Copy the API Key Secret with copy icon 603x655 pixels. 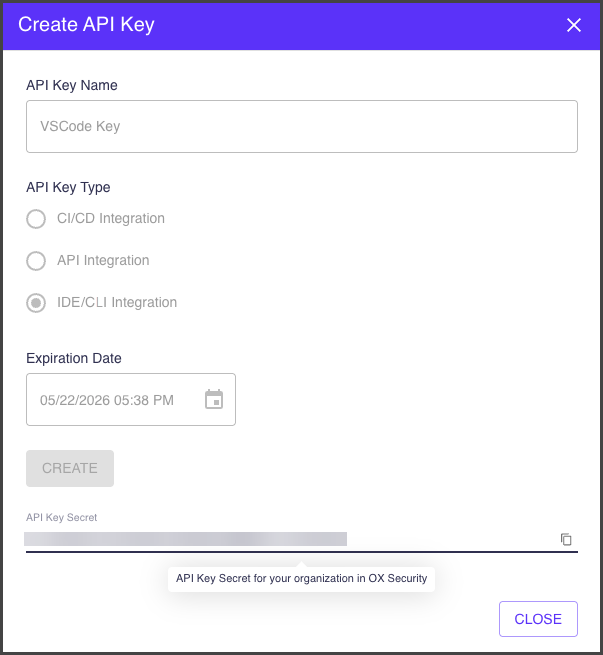pyautogui.click(x=566, y=540)
